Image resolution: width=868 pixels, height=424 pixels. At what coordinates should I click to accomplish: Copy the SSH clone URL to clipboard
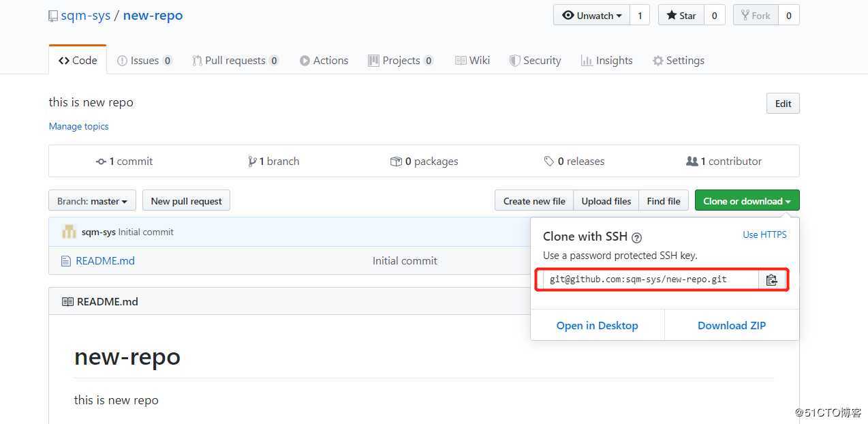pyautogui.click(x=771, y=279)
